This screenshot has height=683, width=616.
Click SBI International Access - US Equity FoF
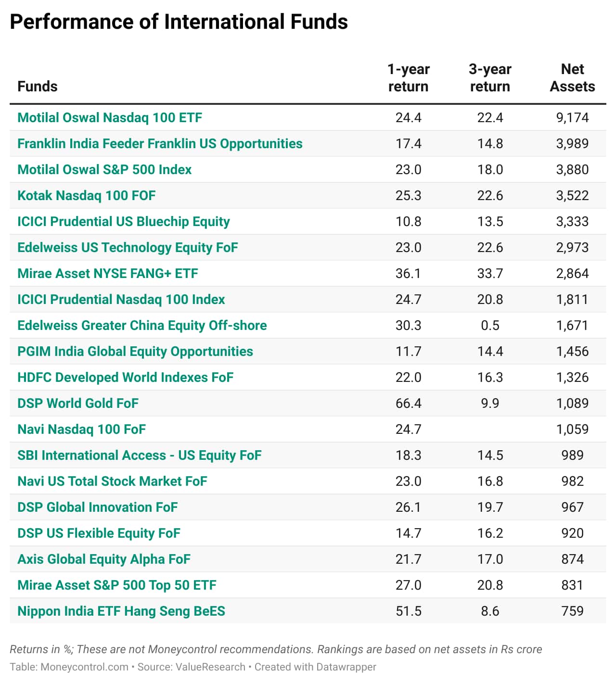[x=140, y=455]
